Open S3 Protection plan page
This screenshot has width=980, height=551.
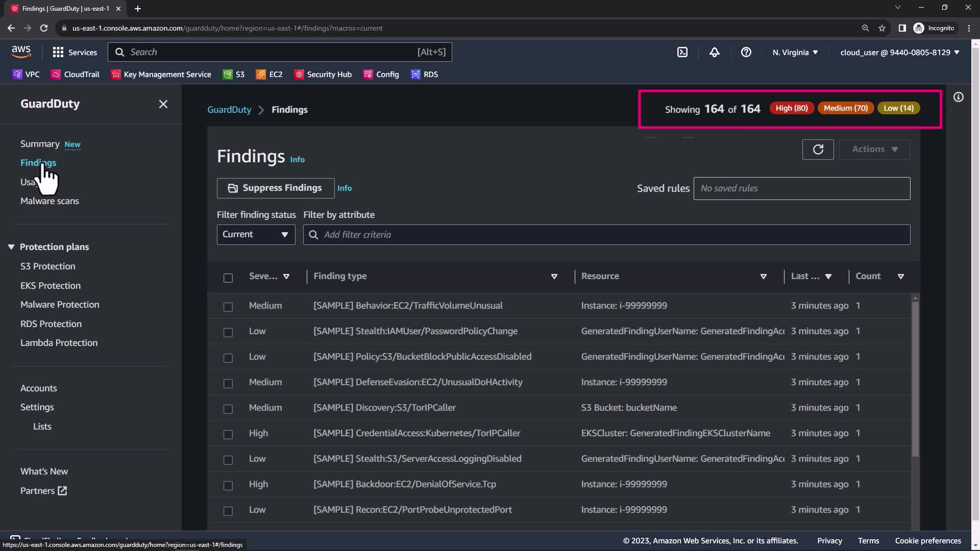tap(47, 266)
